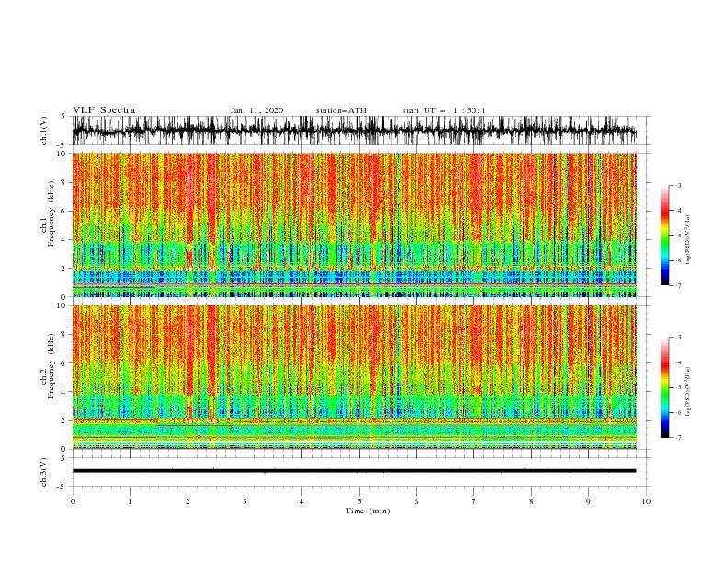
Task: Click inside the ch.1 spectrogram panel
Action: (354, 224)
